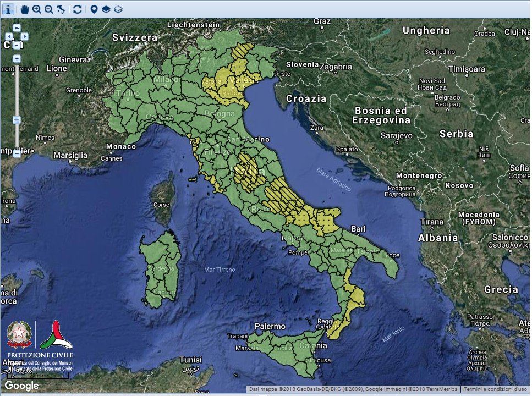
Task: Click the Cagliari label on map
Action: (x=164, y=292)
